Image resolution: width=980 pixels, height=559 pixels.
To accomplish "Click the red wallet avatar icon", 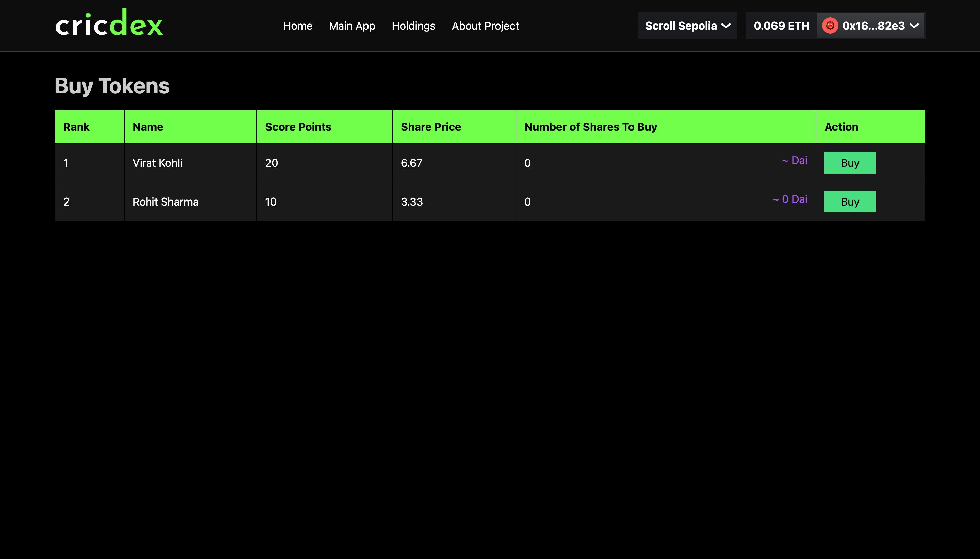I will click(830, 26).
